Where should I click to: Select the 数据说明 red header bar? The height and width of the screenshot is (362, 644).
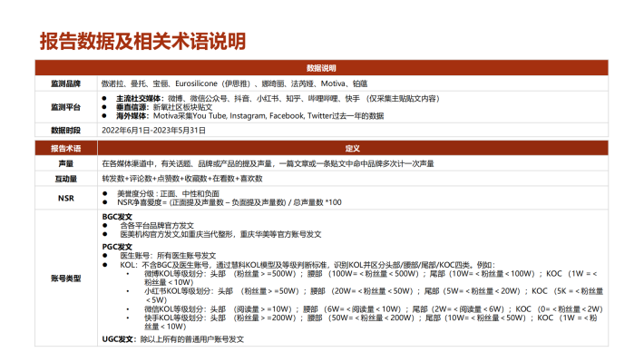321,68
